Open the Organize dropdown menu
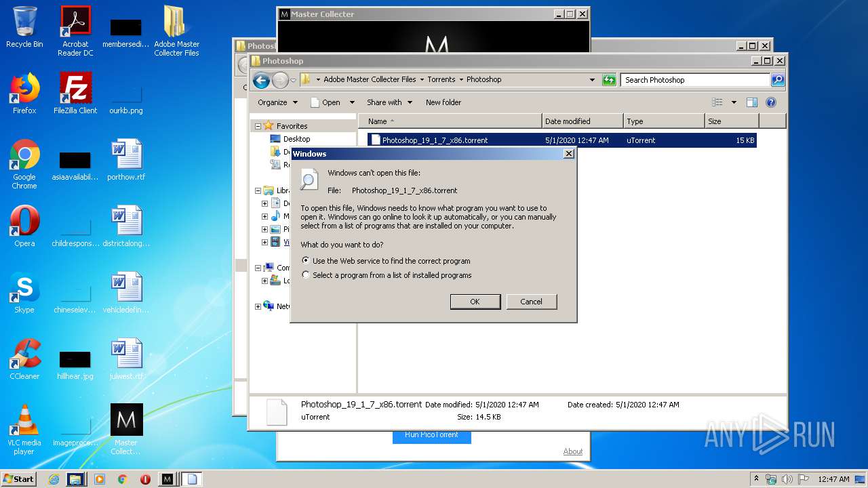The height and width of the screenshot is (488, 868). (x=277, y=102)
